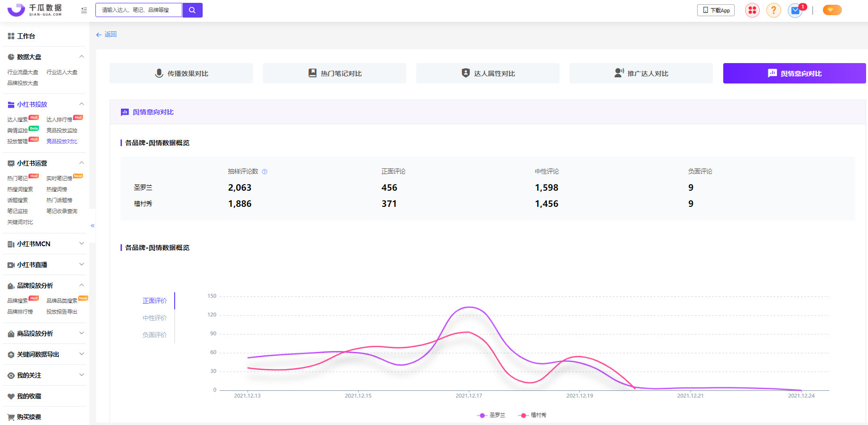The height and width of the screenshot is (425, 868).
Task: Open 品牌搜索 in sidebar
Action: pos(18,301)
